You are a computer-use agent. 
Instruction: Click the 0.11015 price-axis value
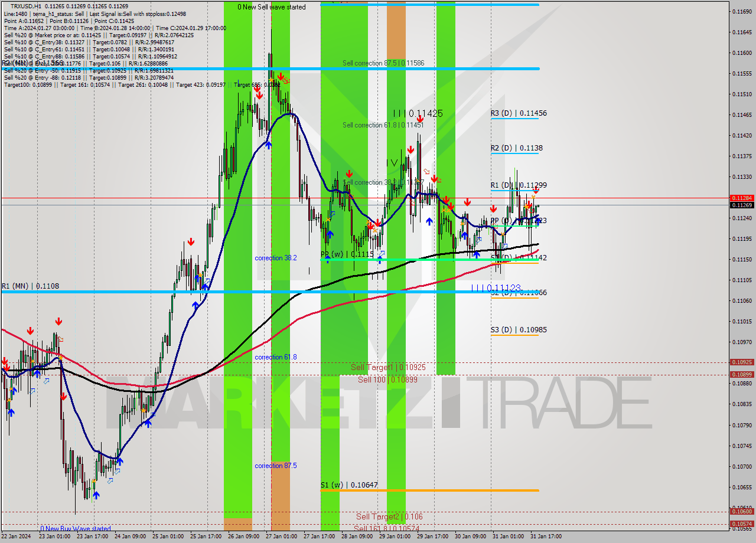pyautogui.click(x=741, y=321)
